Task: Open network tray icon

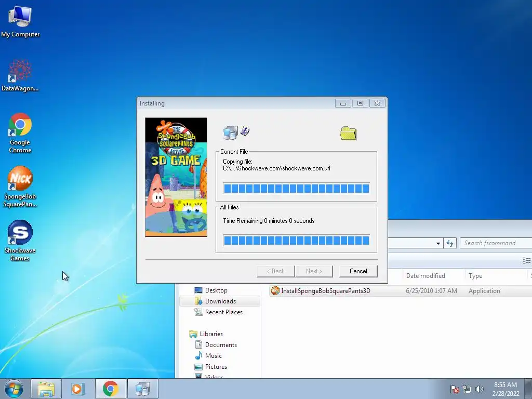Action: (x=467, y=389)
